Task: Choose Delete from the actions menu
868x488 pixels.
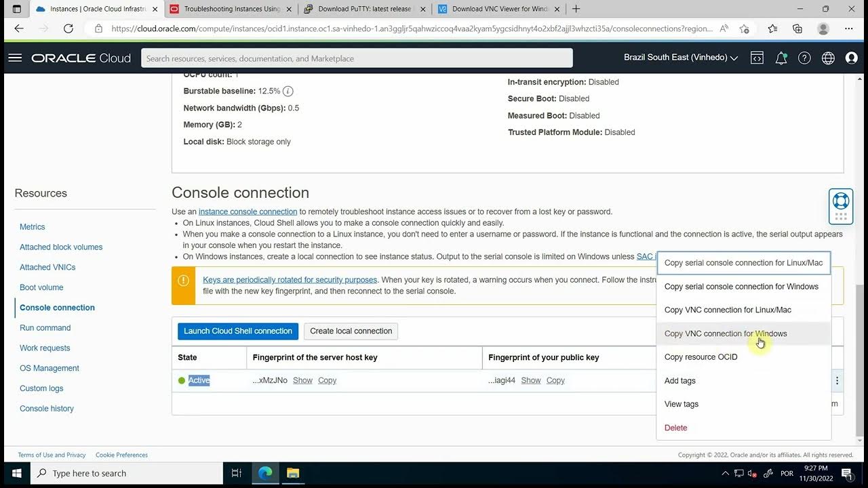Action: (744, 428)
